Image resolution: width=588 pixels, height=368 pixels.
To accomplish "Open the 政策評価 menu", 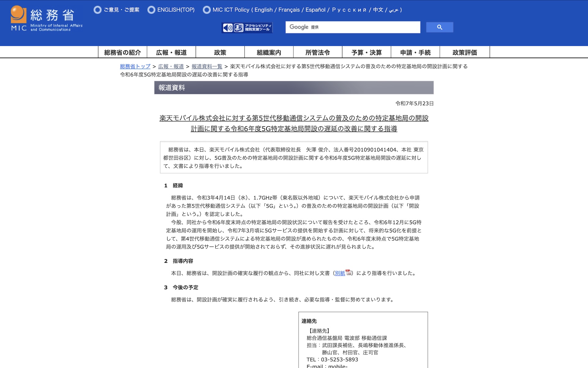I will [x=465, y=52].
